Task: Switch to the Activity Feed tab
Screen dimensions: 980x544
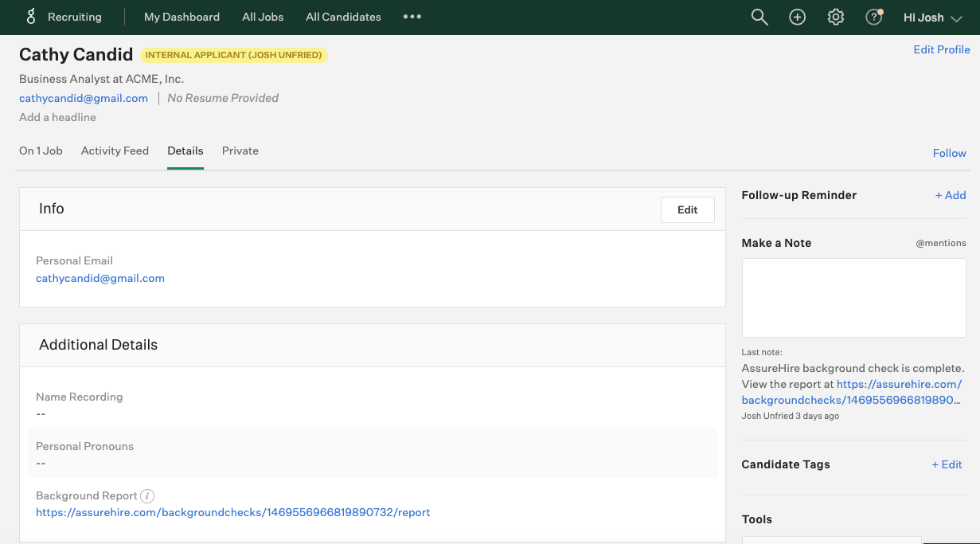Action: 115,151
